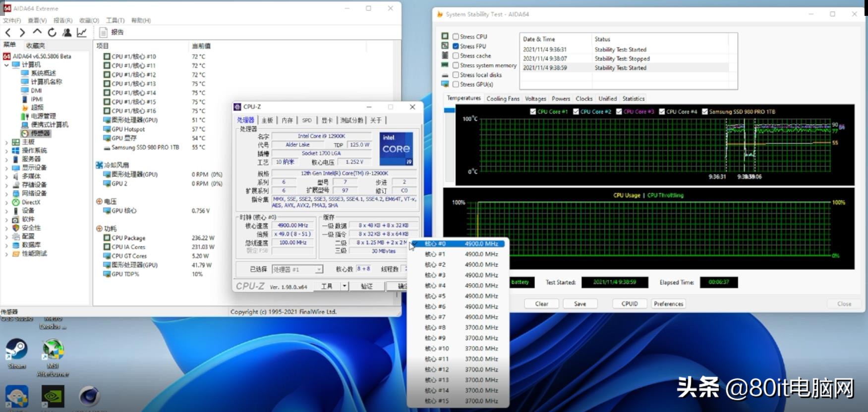Click the Test Started time field
This screenshot has height=412, width=868.
coord(615,282)
